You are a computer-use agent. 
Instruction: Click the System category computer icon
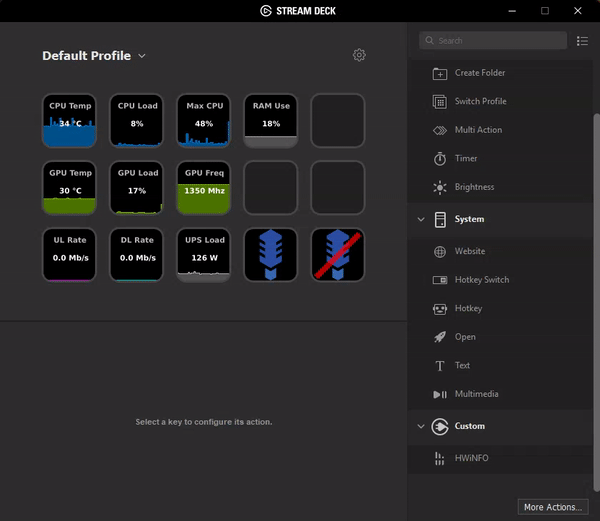pos(440,220)
